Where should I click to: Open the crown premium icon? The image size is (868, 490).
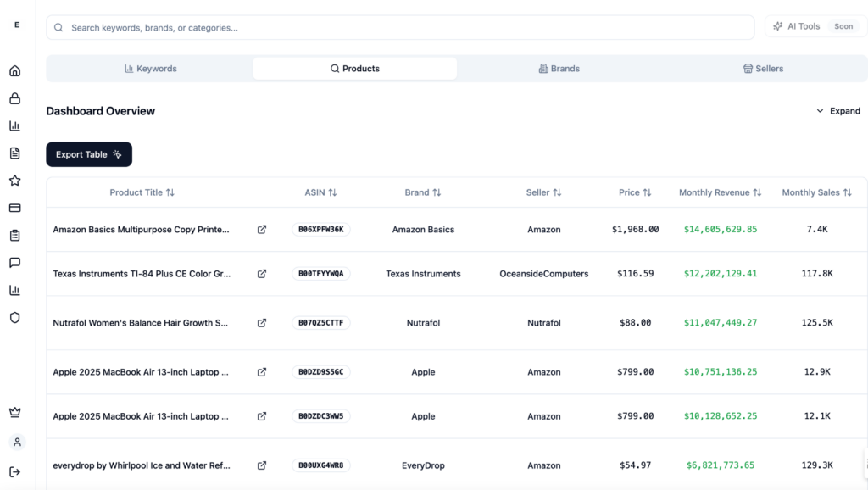[14, 413]
